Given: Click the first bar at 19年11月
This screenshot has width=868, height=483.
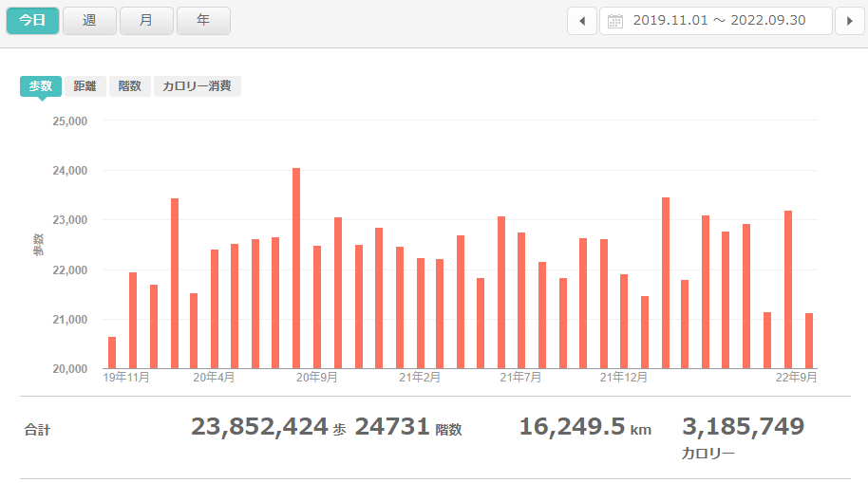Looking at the screenshot, I should (112, 352).
